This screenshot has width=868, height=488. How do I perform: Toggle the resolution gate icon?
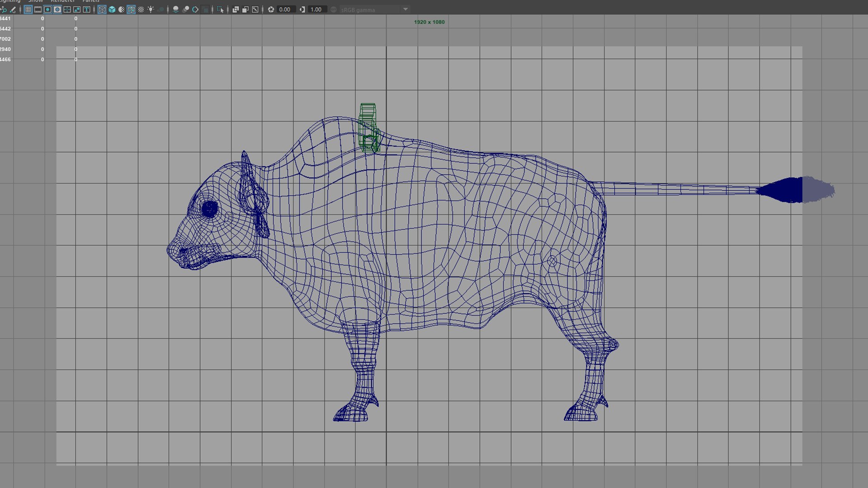pyautogui.click(x=47, y=9)
